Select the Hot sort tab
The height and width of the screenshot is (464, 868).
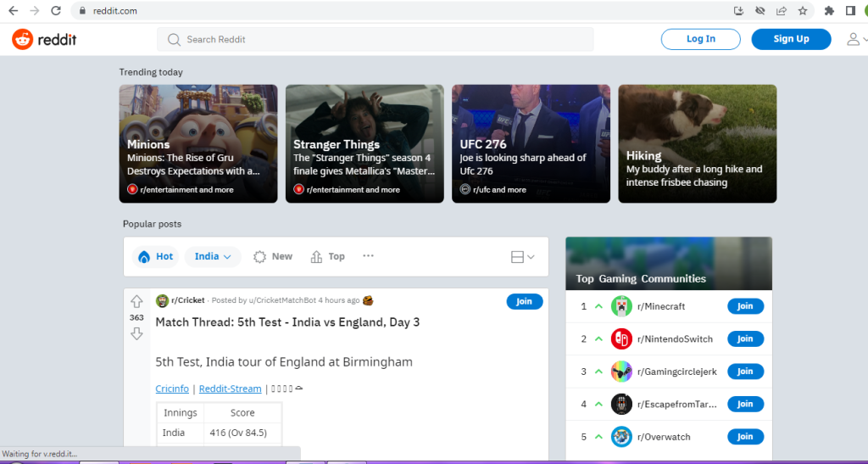pos(156,256)
